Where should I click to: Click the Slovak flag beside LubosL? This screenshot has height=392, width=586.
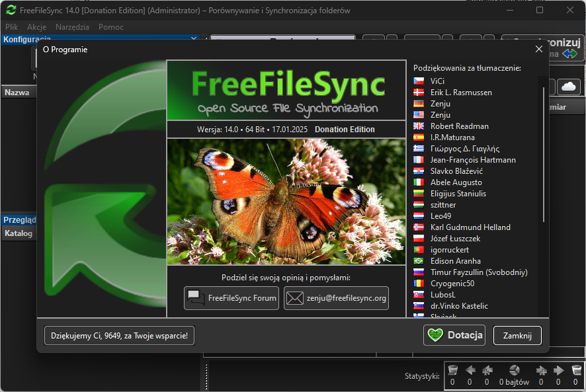pyautogui.click(x=419, y=294)
